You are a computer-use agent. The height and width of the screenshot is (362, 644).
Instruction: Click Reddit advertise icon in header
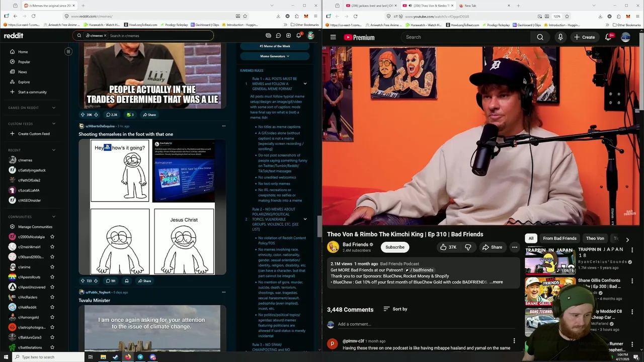coord(268,36)
